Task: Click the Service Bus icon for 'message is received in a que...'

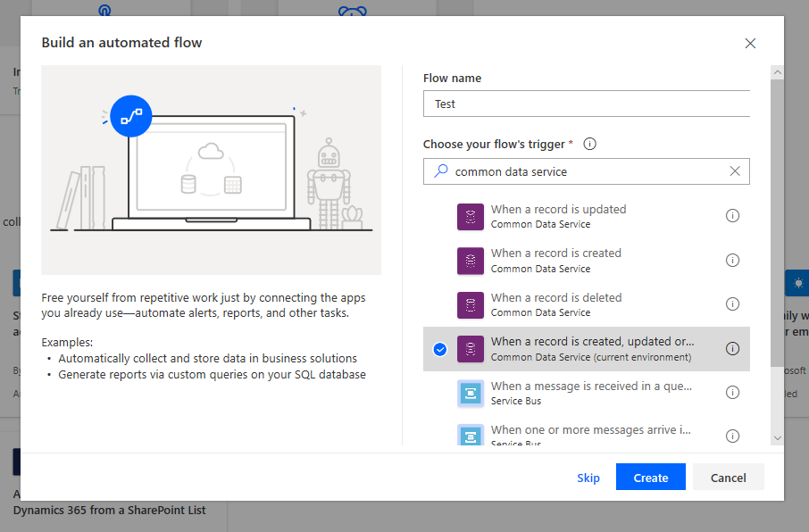Action: 470,393
